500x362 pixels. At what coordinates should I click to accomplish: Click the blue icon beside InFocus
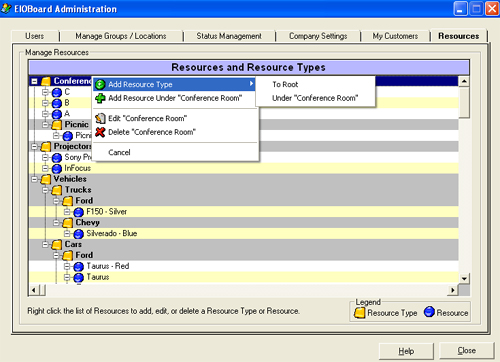(57, 169)
